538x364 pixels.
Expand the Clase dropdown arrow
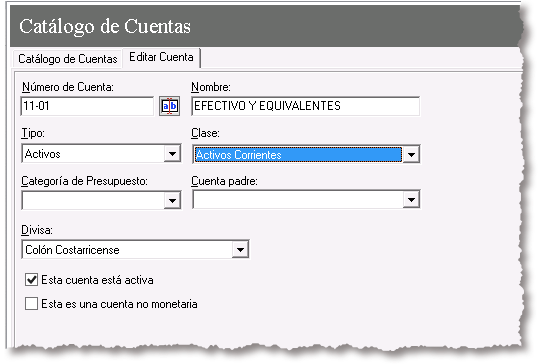click(411, 154)
